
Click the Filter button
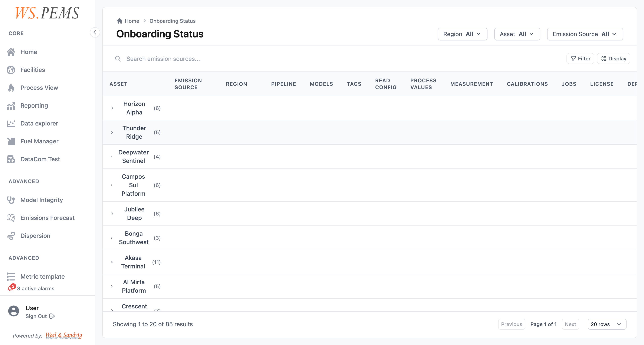(580, 59)
